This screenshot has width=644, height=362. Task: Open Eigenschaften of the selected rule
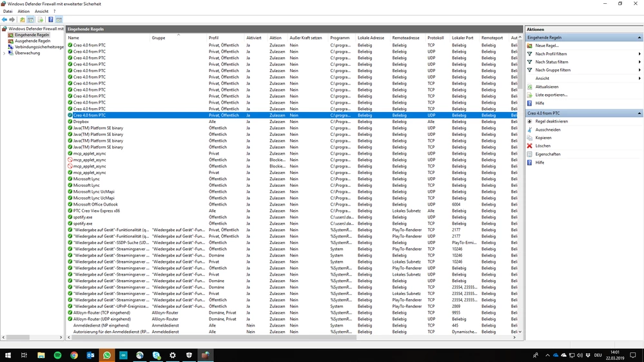(x=547, y=155)
